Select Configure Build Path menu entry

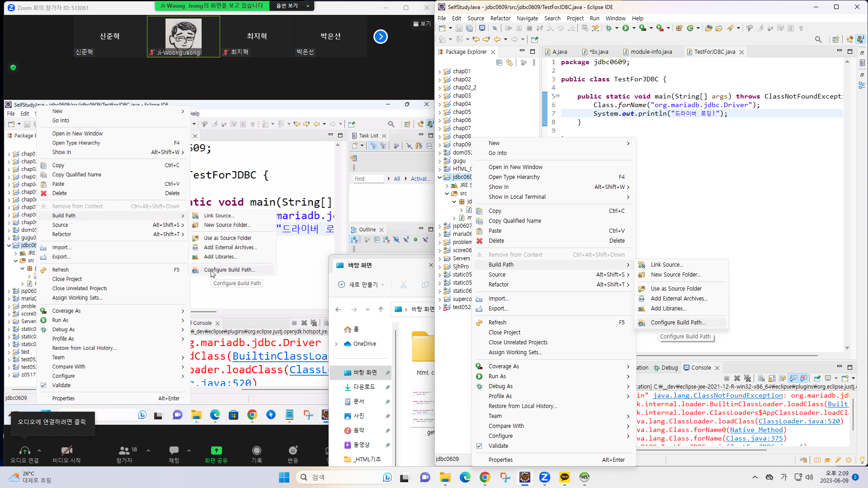[678, 323]
